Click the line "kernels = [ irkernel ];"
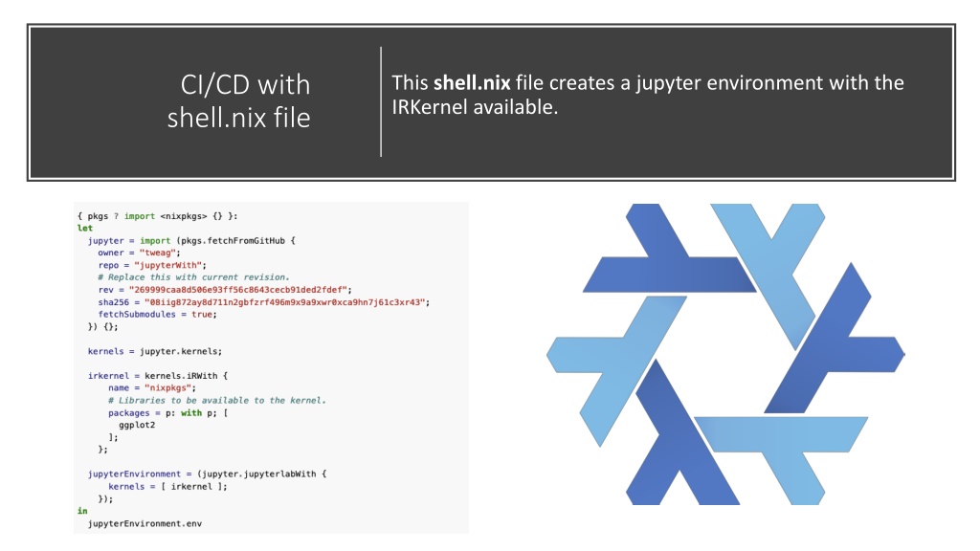The width and height of the screenshot is (980, 551). [168, 486]
